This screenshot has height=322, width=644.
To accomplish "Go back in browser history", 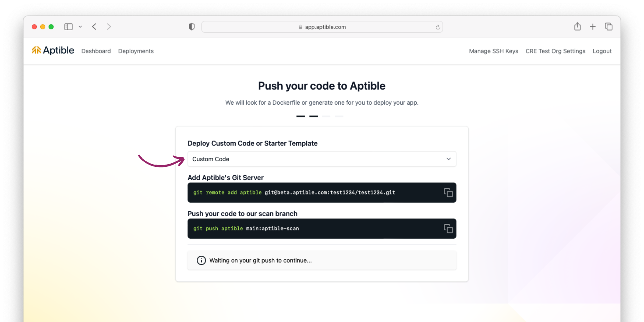I will pos(94,27).
